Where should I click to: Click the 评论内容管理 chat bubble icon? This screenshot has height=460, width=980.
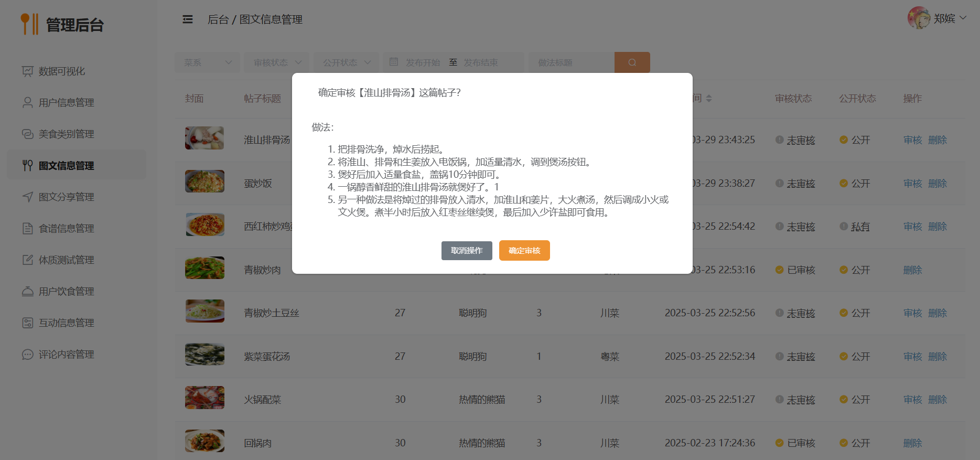[x=27, y=355]
